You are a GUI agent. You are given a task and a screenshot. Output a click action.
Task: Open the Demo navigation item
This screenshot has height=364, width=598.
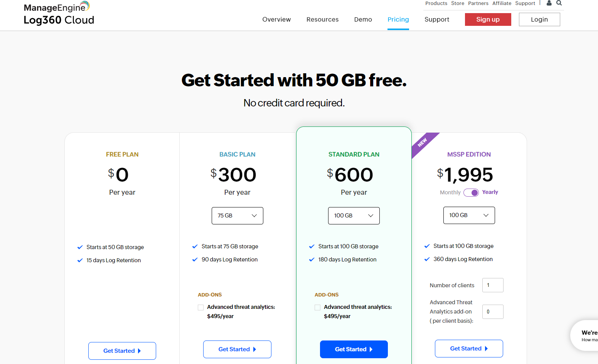[363, 19]
